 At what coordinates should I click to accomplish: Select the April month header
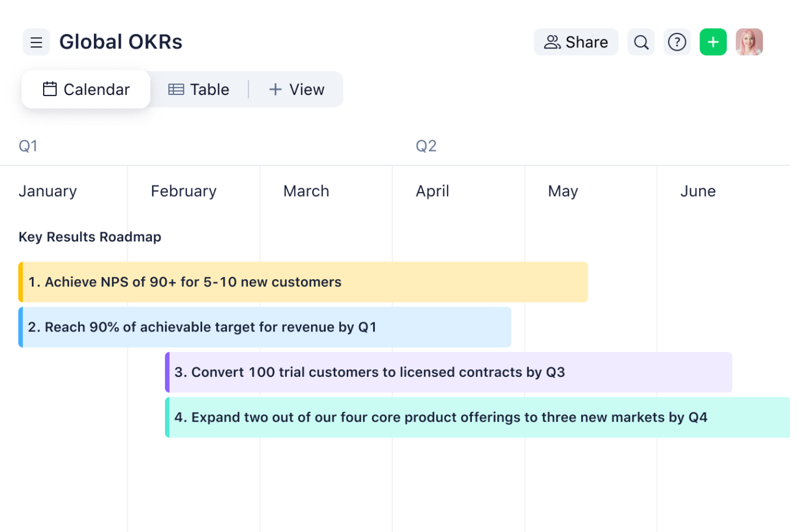432,191
